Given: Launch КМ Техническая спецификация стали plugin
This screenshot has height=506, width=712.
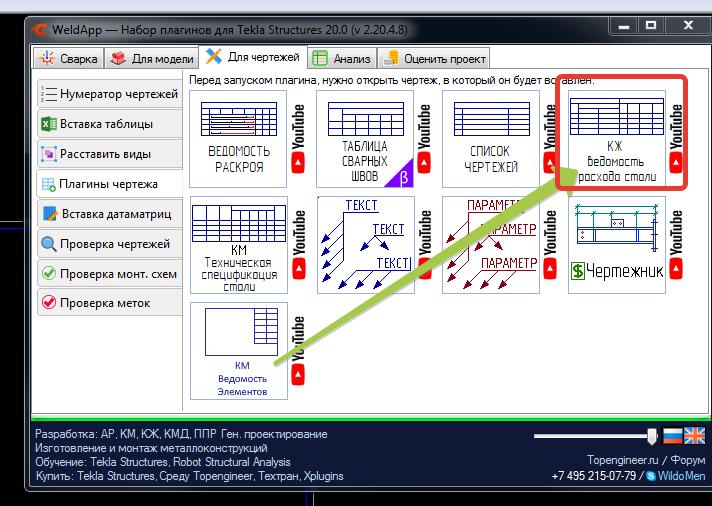Looking at the screenshot, I should [239, 245].
